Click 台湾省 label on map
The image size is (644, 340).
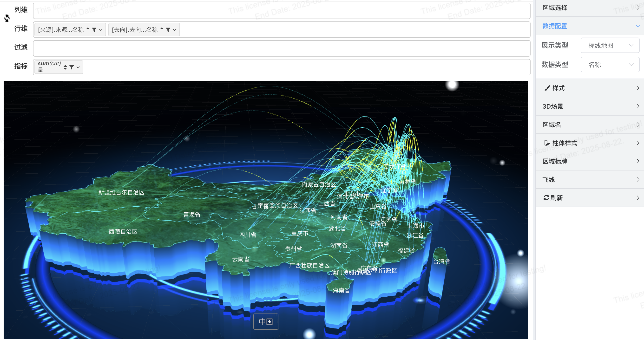pos(441,262)
